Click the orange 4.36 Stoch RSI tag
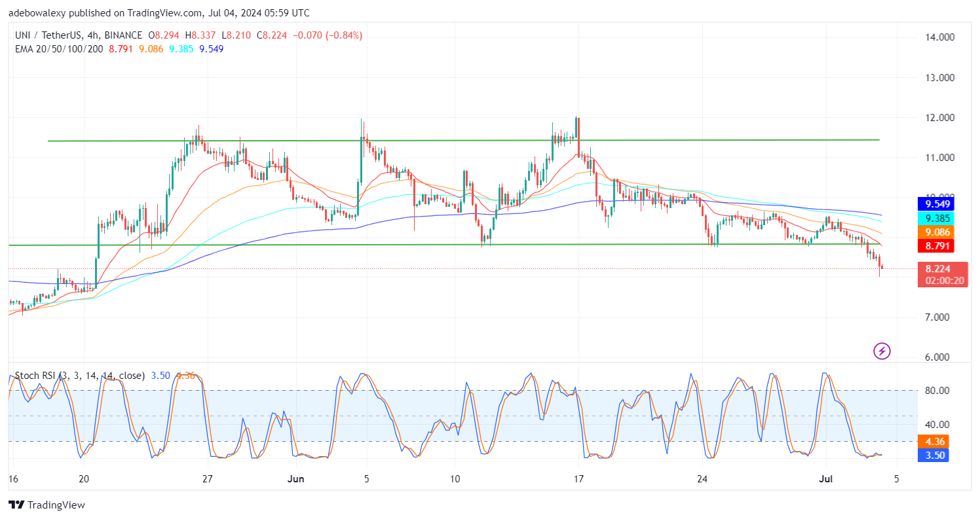Screen dimensions: 980x519 tap(933, 442)
